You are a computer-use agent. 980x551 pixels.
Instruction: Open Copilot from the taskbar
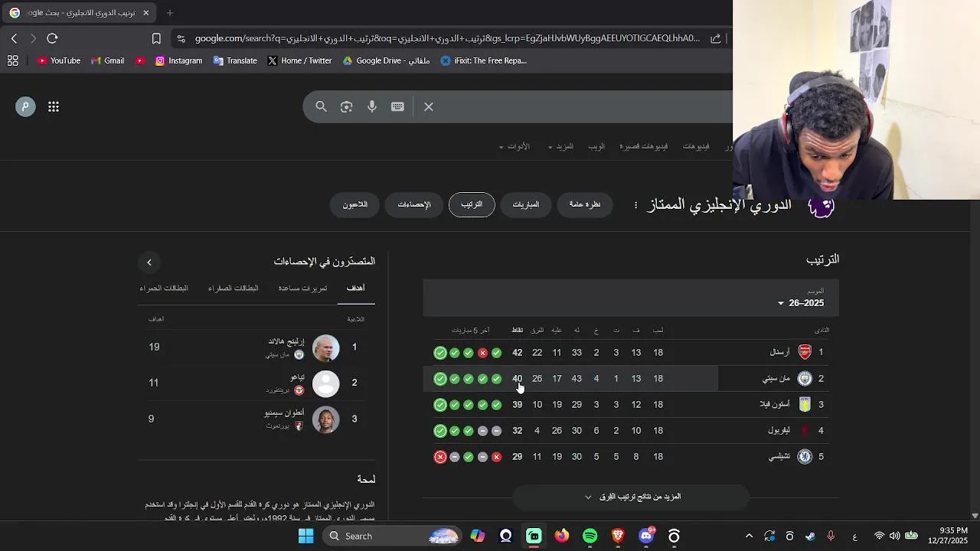coord(478,536)
